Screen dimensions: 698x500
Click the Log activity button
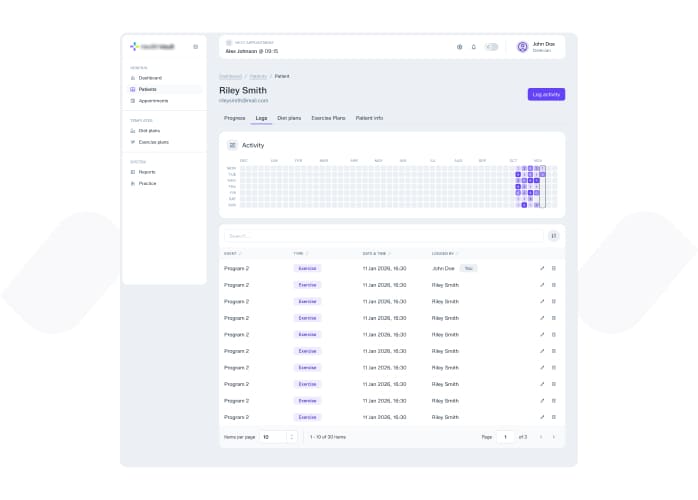[546, 94]
